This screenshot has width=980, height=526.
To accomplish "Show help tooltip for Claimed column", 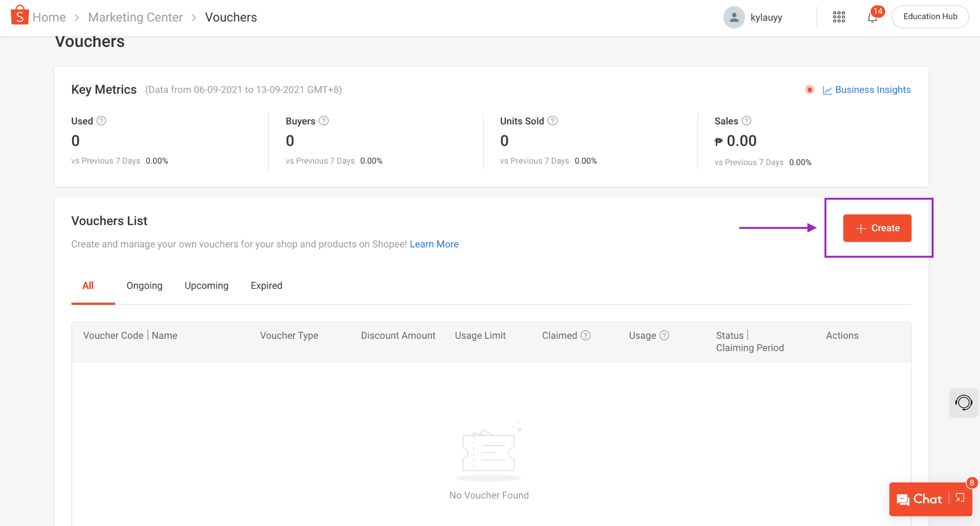I will tap(586, 336).
